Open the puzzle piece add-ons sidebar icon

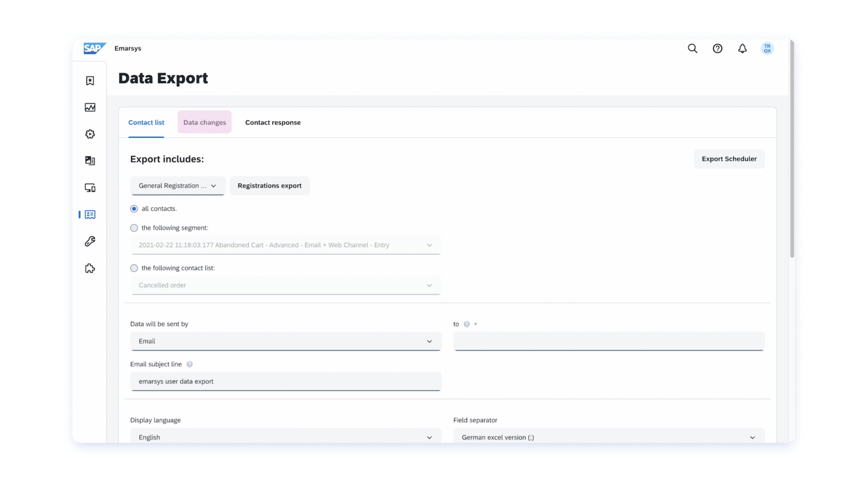coord(90,268)
